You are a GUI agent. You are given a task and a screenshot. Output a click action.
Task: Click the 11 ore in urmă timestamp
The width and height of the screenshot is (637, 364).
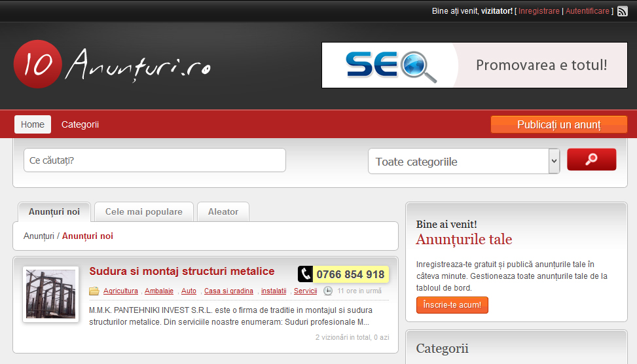359,291
